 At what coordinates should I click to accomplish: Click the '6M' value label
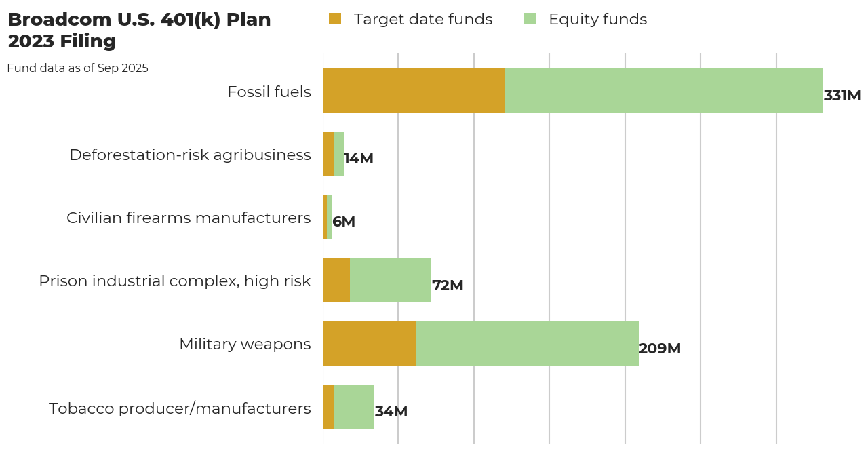344,222
